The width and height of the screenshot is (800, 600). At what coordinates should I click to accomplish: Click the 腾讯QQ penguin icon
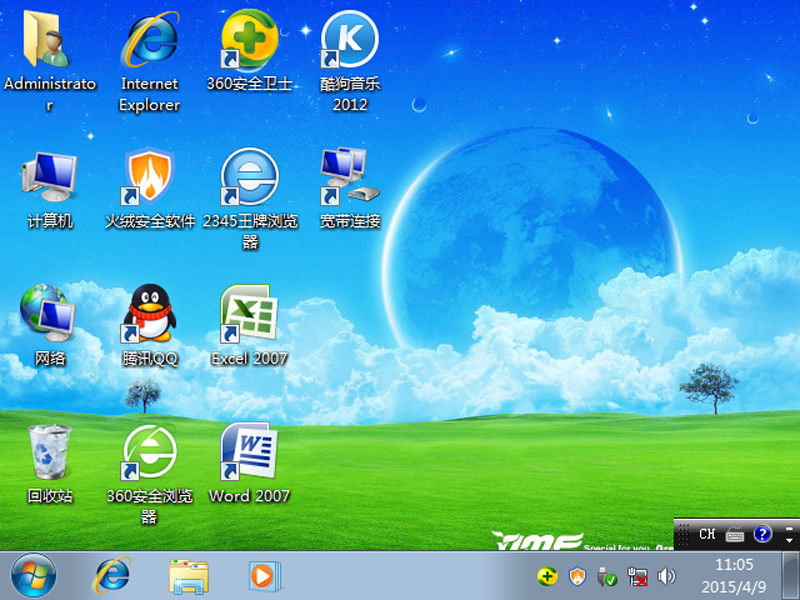coord(149,314)
